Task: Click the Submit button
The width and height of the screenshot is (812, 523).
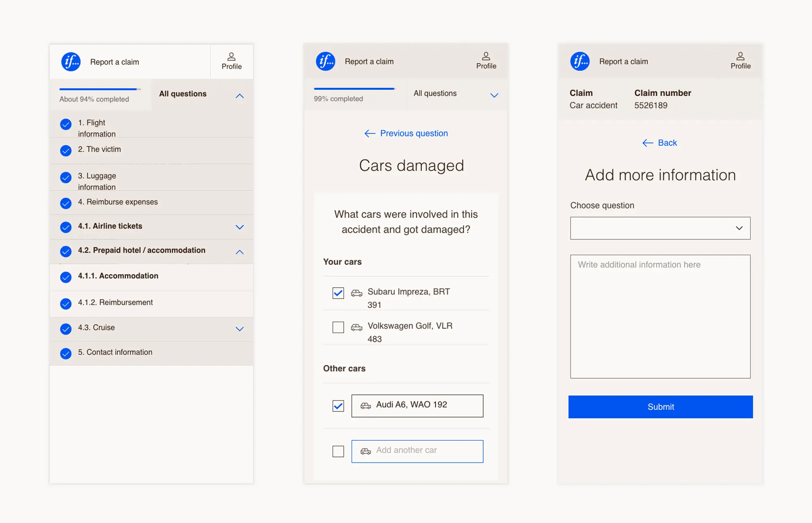Action: click(x=661, y=407)
